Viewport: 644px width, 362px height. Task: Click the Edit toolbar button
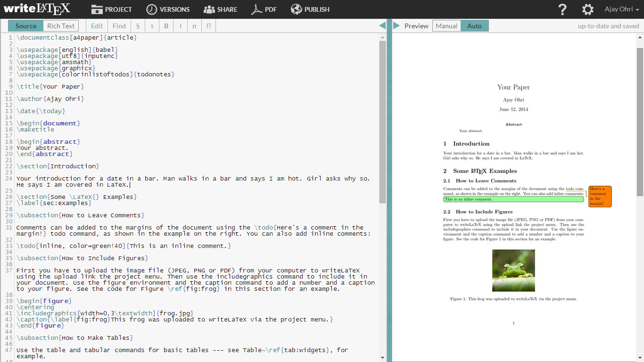(97, 26)
